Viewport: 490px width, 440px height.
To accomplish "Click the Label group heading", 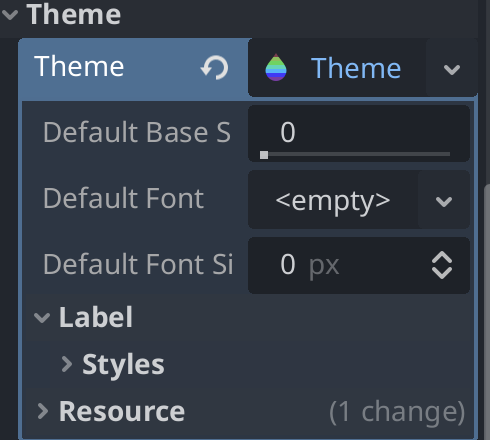I will click(96, 317).
